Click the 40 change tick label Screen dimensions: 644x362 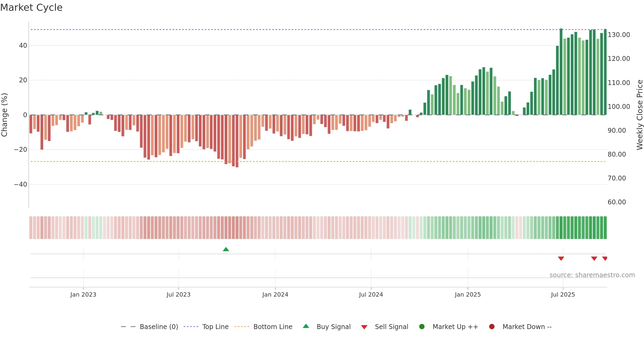pos(23,46)
